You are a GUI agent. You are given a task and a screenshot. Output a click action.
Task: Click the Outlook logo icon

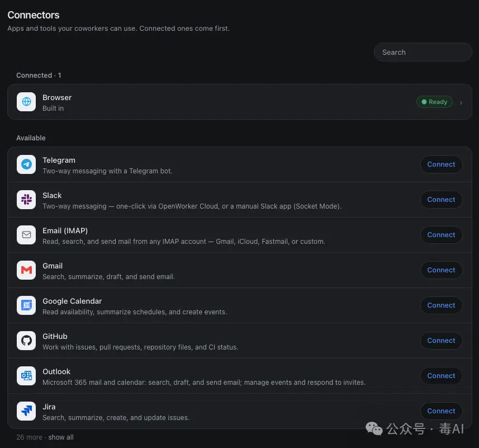[26, 376]
